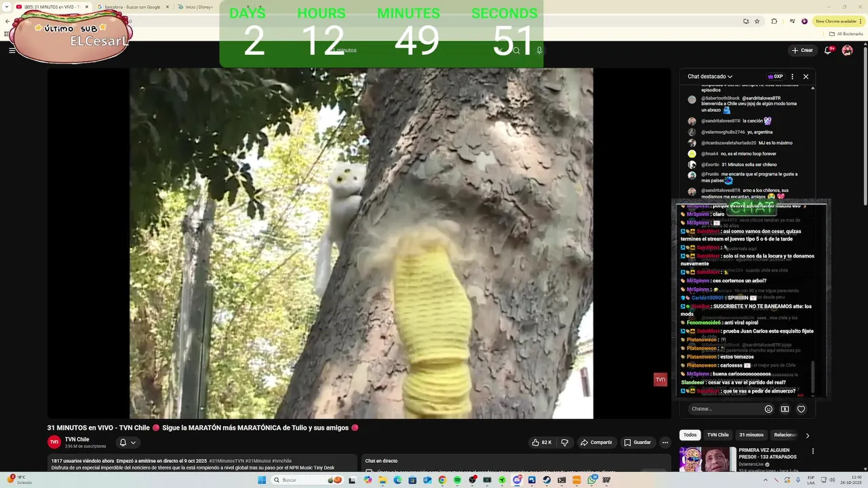Image resolution: width=868 pixels, height=488 pixels.
Task: Open the Chrome extensions puzzle icon
Action: 774,21
